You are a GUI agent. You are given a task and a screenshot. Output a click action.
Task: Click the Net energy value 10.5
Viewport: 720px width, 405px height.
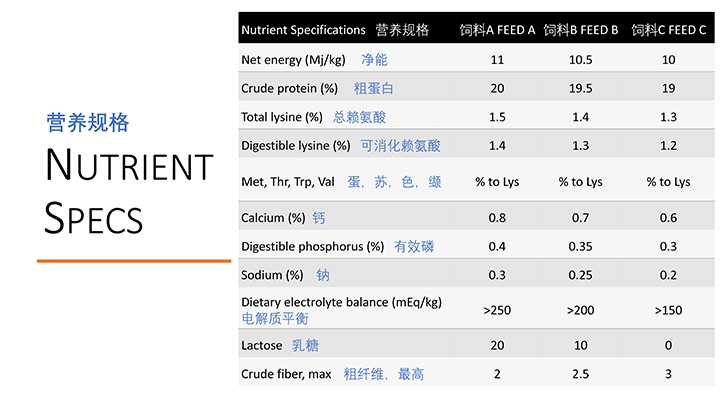[581, 60]
